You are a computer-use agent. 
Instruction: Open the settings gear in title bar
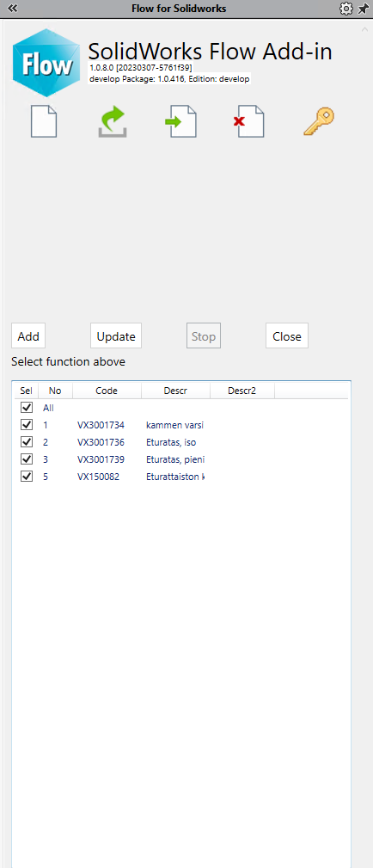point(345,9)
